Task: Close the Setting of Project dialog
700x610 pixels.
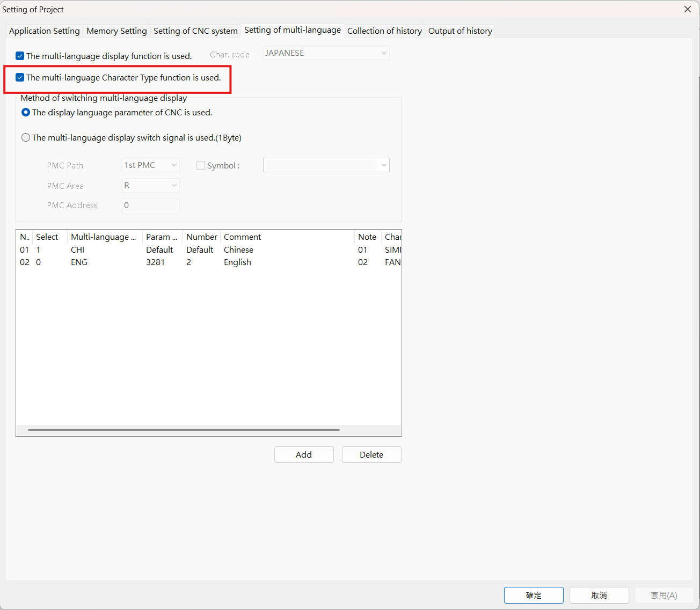Action: [687, 9]
